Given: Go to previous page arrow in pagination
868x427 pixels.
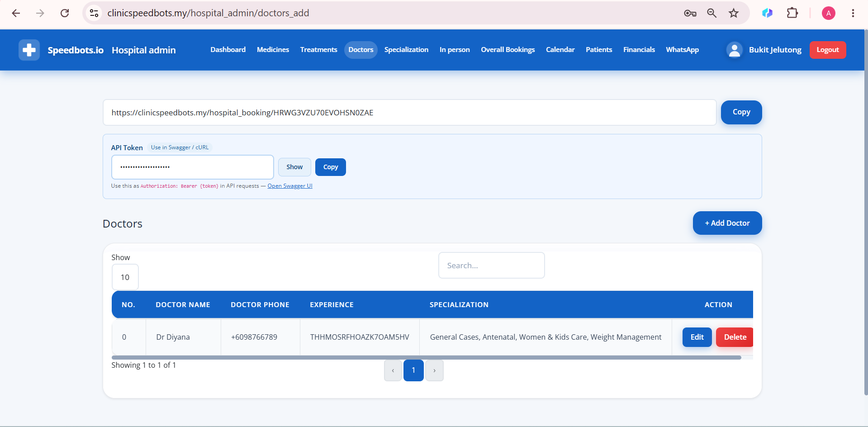Looking at the screenshot, I should pyautogui.click(x=393, y=370).
